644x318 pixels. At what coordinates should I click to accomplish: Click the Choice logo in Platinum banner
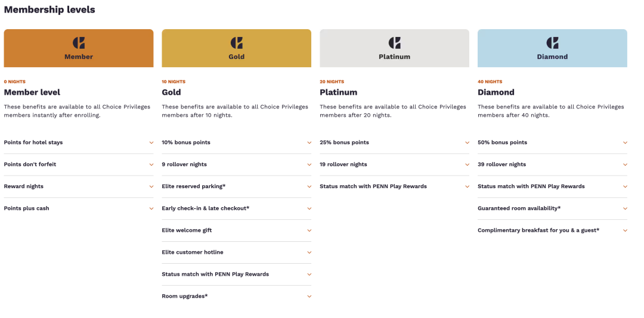[395, 43]
